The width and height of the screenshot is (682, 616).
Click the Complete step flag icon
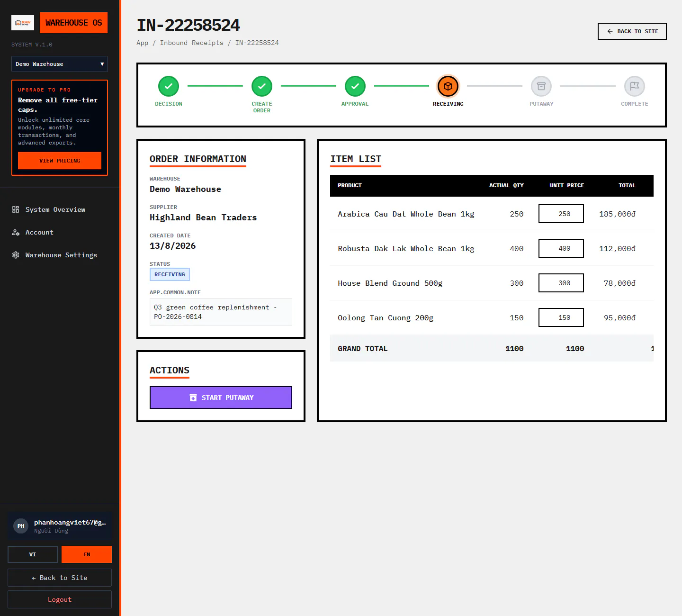pyautogui.click(x=635, y=86)
